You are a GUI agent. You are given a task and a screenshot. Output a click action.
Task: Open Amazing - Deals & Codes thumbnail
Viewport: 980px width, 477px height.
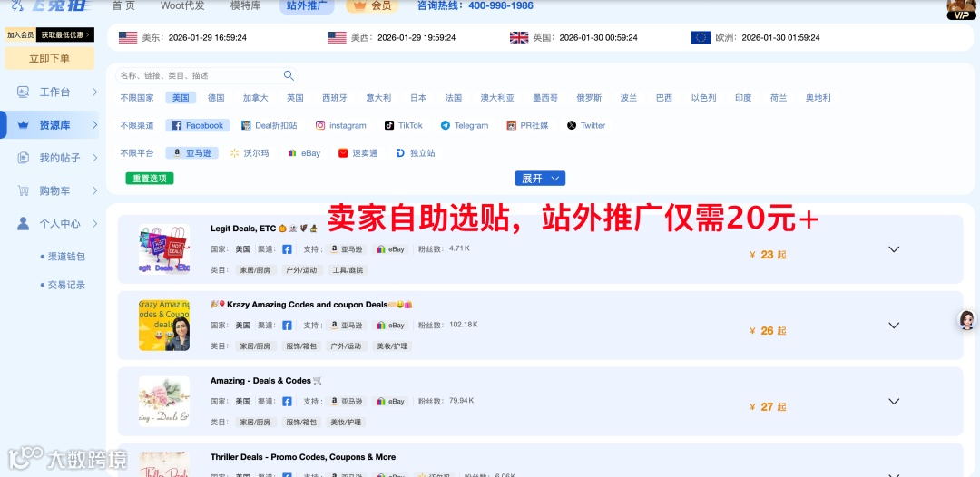[164, 402]
